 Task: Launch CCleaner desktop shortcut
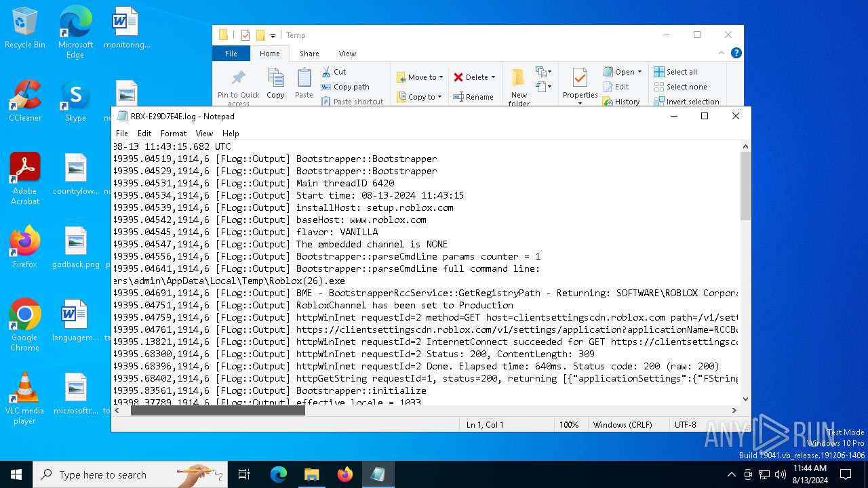coord(25,101)
